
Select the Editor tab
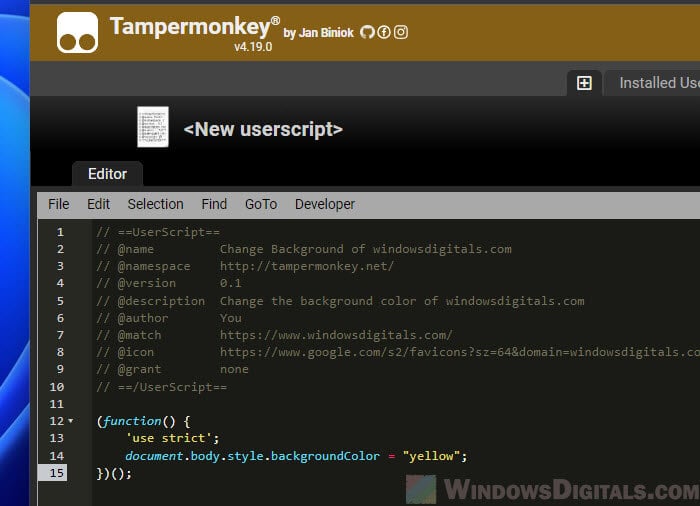tap(107, 174)
